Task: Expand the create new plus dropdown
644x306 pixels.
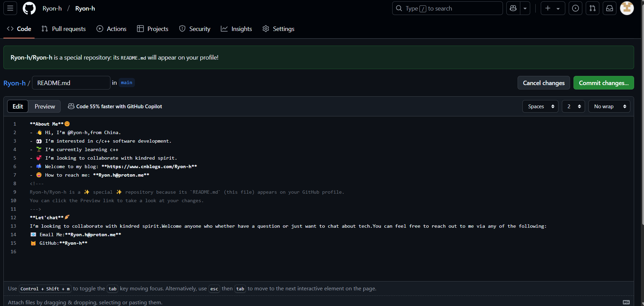Action: [x=553, y=8]
